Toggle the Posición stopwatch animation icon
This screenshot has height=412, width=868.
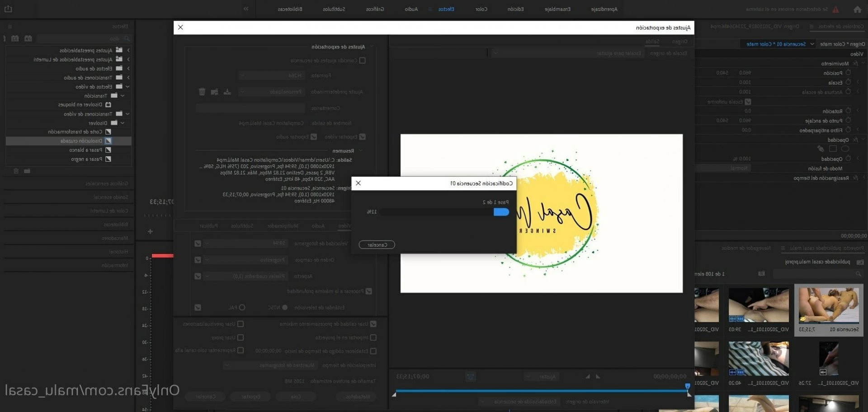click(848, 73)
